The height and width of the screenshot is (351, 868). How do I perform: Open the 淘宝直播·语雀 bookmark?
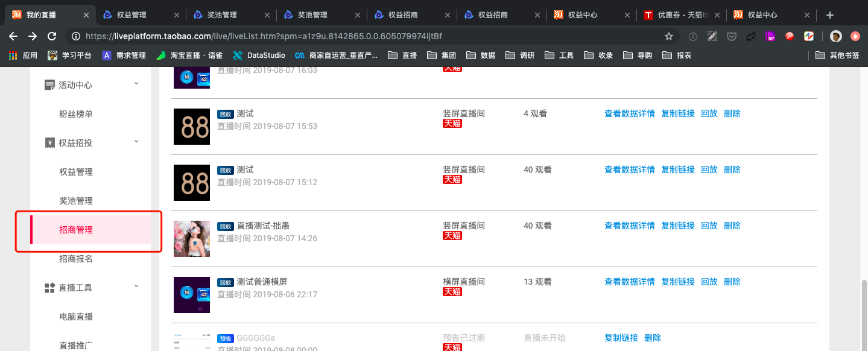coord(189,55)
